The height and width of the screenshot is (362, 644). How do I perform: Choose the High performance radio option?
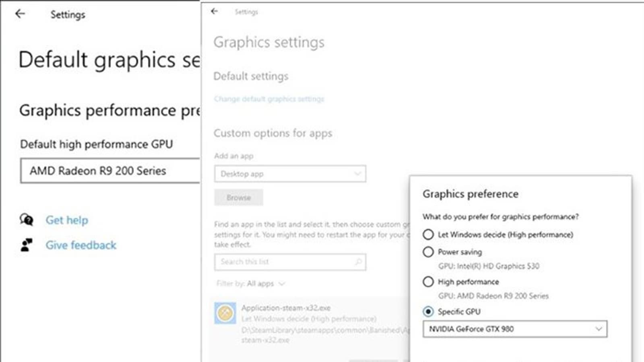[428, 282]
